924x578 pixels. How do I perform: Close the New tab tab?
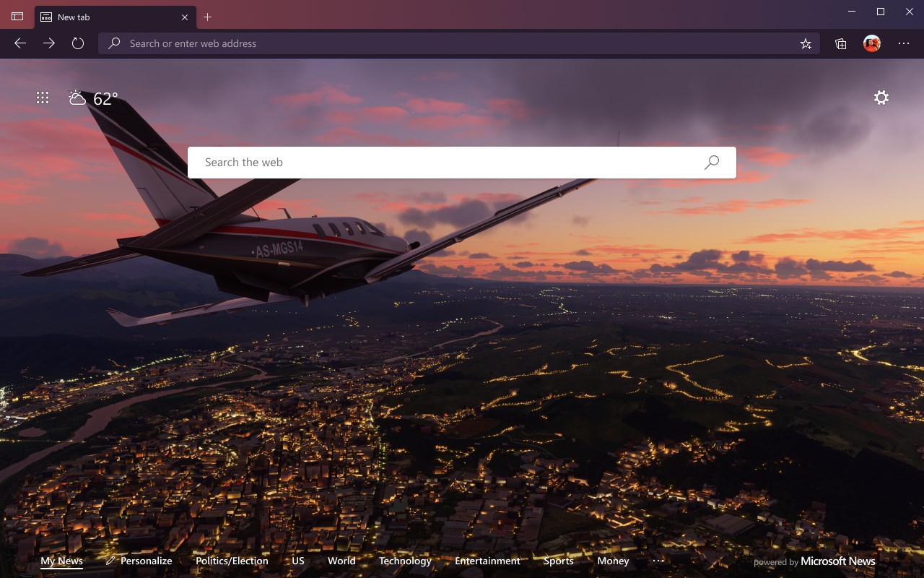coord(185,17)
